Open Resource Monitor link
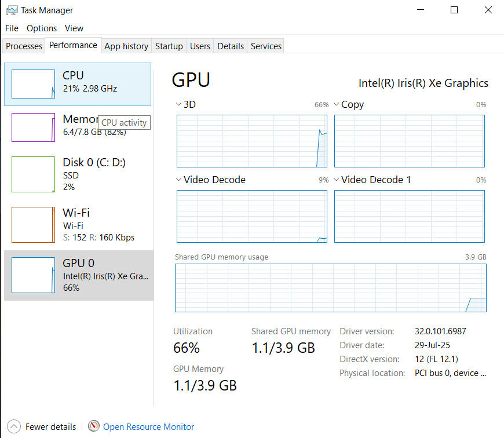 [x=148, y=427]
